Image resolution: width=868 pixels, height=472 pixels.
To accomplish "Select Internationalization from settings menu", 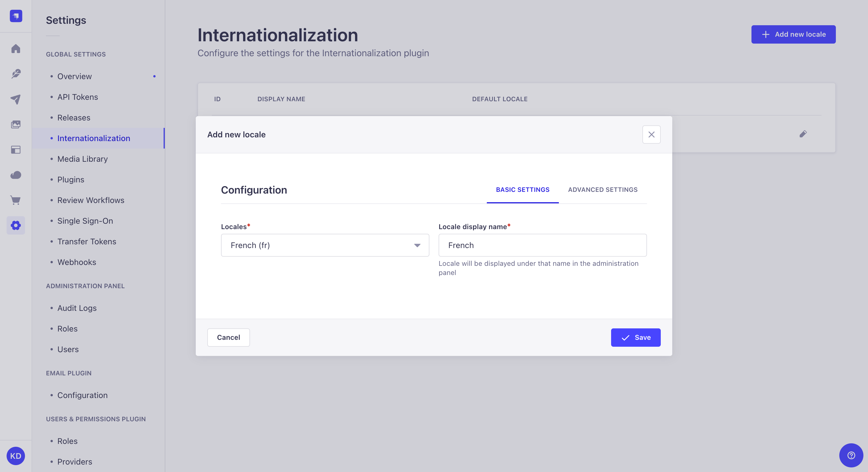I will click(94, 138).
